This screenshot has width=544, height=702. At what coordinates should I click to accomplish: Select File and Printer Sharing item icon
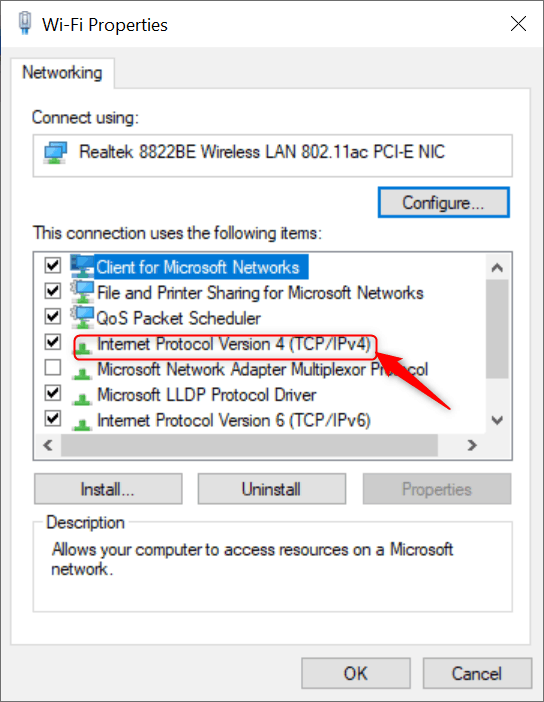click(82, 292)
